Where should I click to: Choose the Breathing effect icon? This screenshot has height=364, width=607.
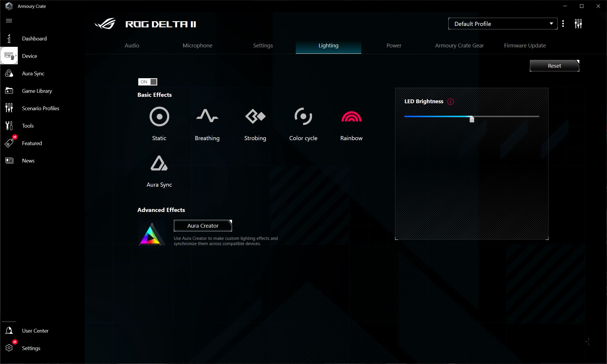coord(207,116)
